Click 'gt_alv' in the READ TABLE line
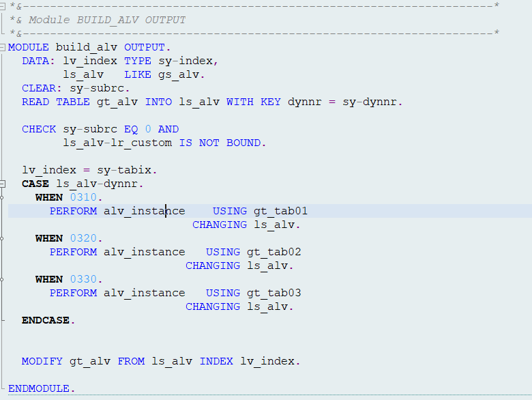Image resolution: width=532 pixels, height=400 pixels. [x=117, y=102]
